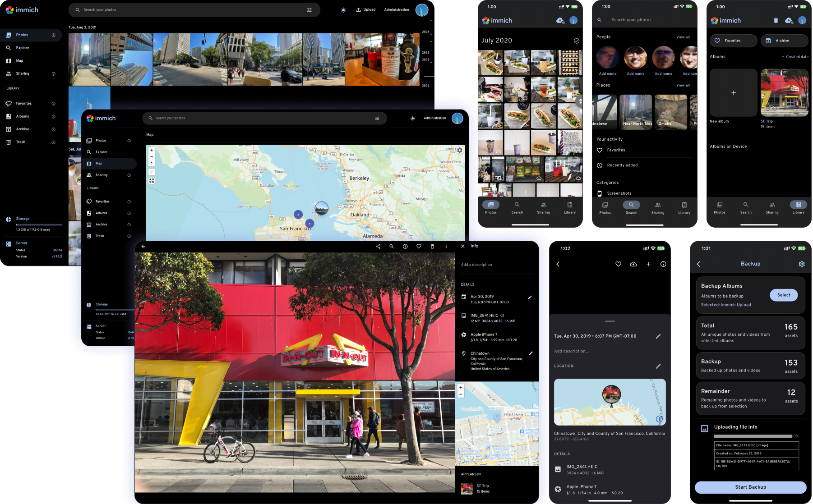
Task: Open the Administration menu
Action: tap(396, 9)
